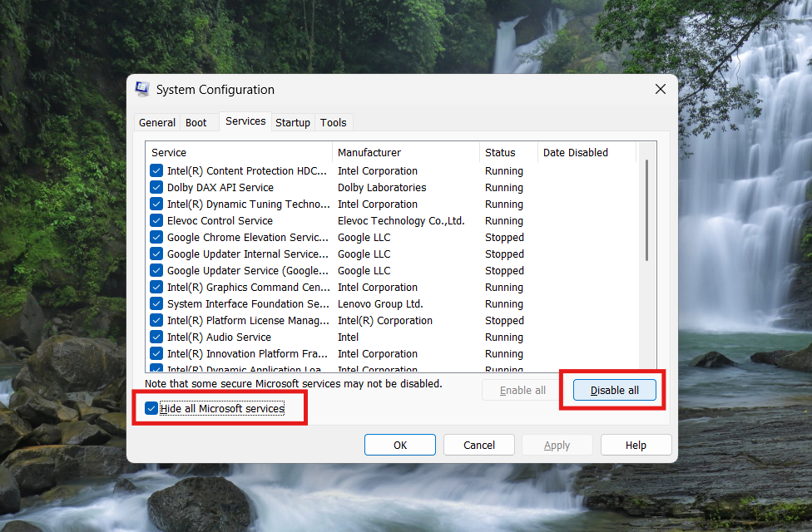This screenshot has height=532, width=812.
Task: Toggle the Intel(R) Audio Service checkbox
Action: [156, 337]
